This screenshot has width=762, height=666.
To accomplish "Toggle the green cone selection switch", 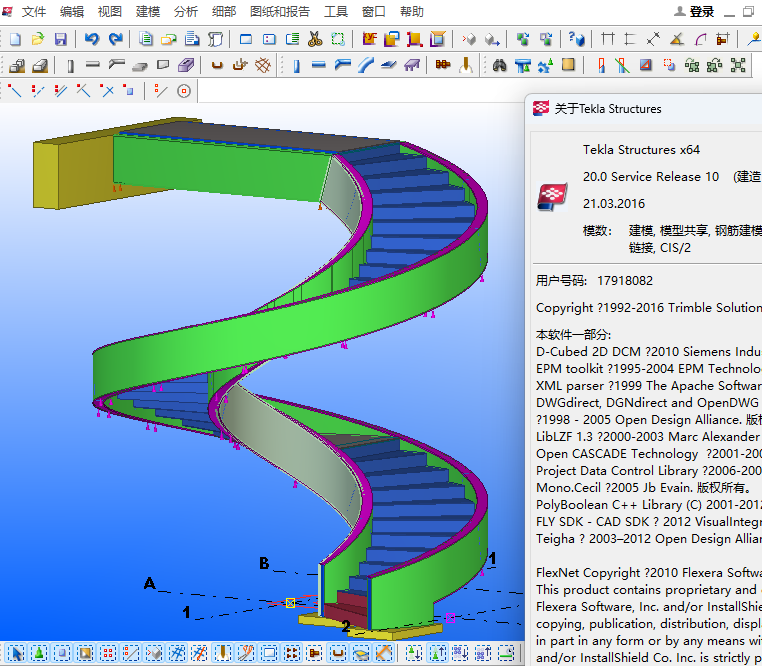I will (x=39, y=653).
